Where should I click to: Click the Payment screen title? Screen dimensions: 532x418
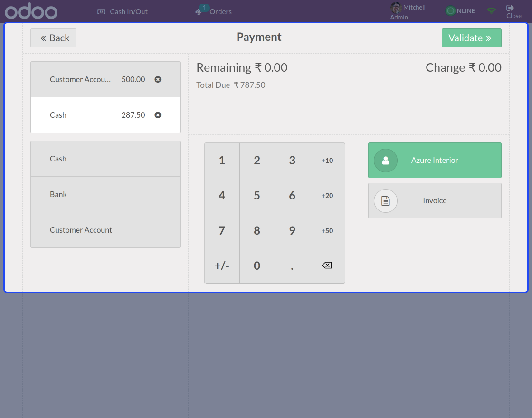(259, 37)
